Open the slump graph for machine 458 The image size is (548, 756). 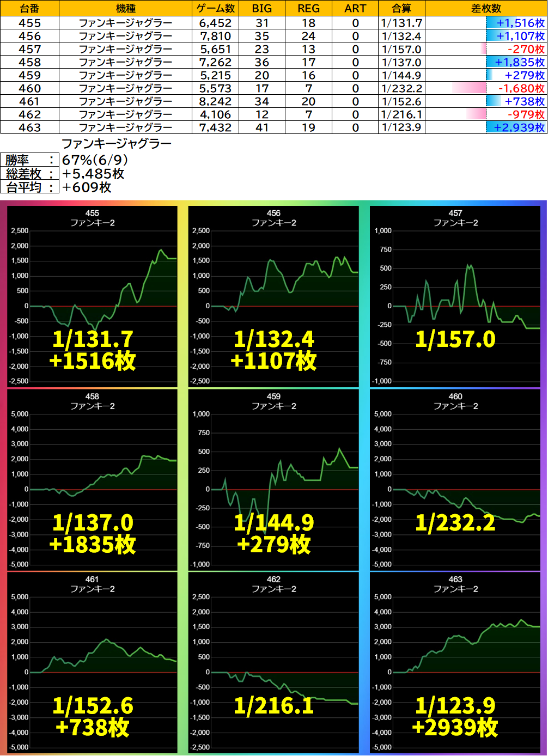pos(92,480)
